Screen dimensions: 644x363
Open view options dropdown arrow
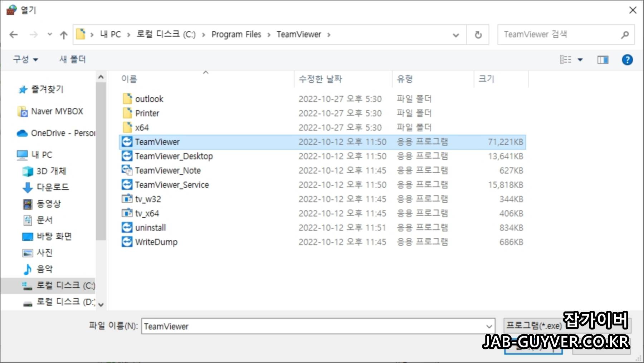(580, 60)
